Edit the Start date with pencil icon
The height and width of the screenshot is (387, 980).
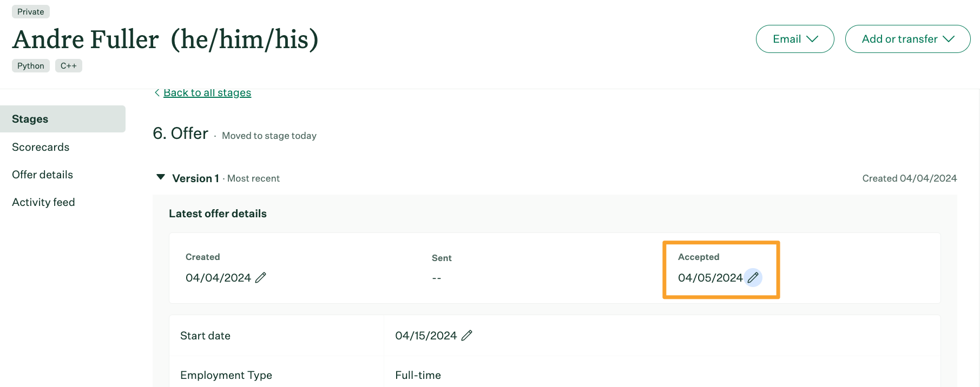coord(467,335)
